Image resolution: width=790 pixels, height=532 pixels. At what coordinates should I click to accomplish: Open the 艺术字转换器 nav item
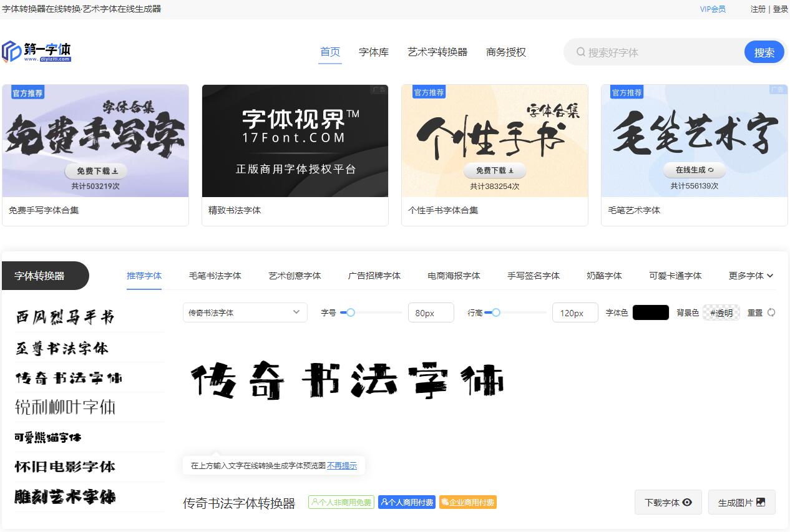(x=437, y=52)
